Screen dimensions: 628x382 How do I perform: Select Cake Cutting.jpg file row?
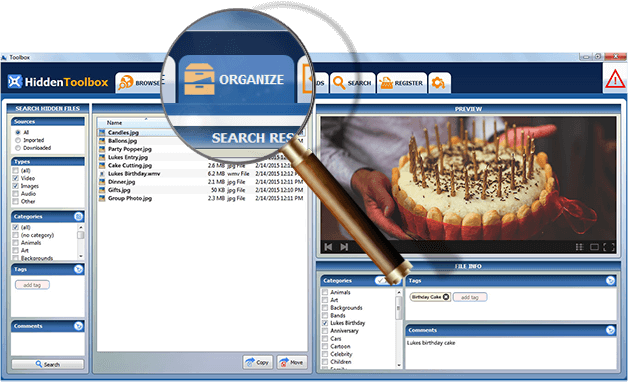(202, 165)
